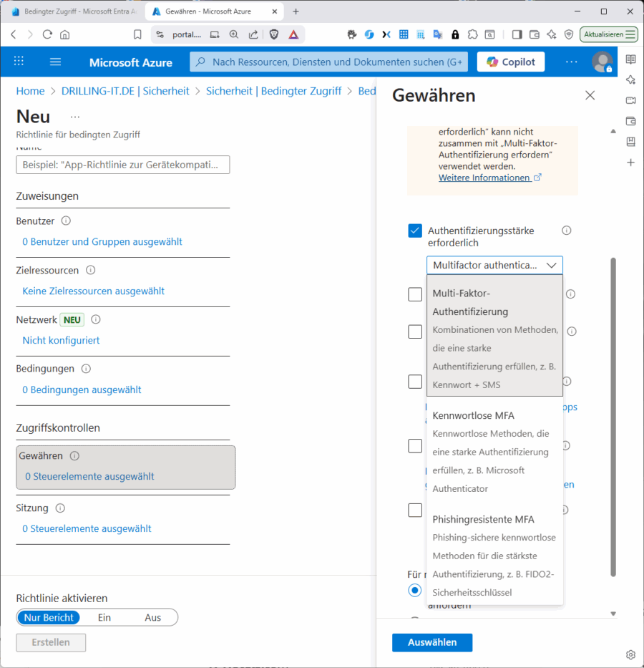Follow Weitere Informationen link
The width and height of the screenshot is (644, 668).
click(489, 178)
